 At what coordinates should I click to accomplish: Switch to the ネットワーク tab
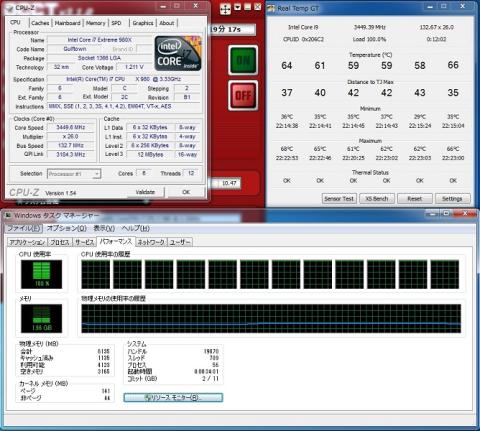(x=151, y=242)
